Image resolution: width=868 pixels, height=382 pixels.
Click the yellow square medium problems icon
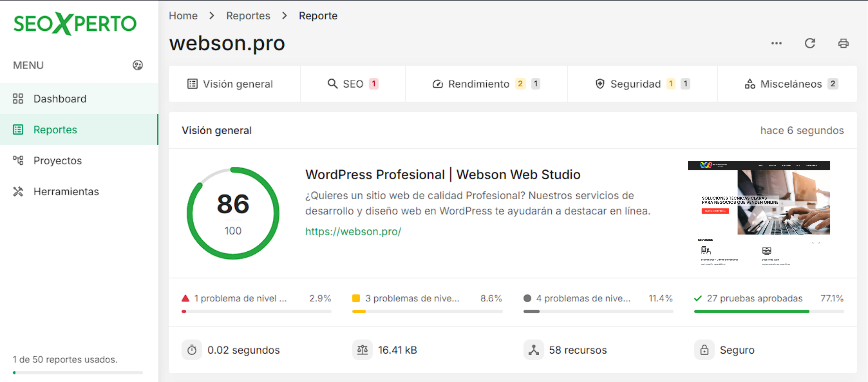356,298
